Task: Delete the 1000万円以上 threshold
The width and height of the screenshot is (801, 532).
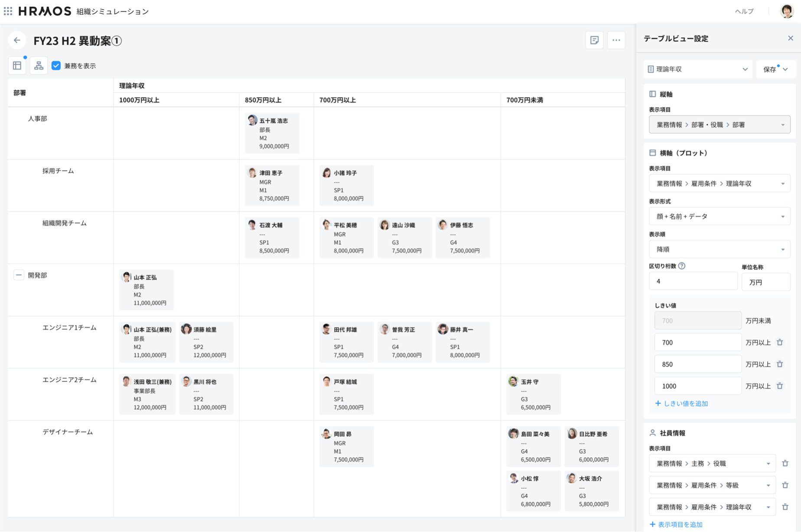Action: tap(780, 386)
